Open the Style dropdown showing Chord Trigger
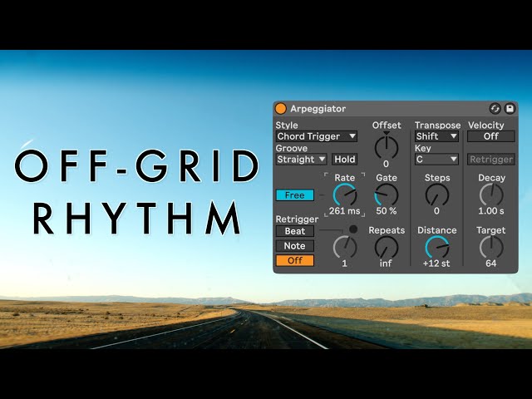This screenshot has height=399, width=532. coord(316,136)
